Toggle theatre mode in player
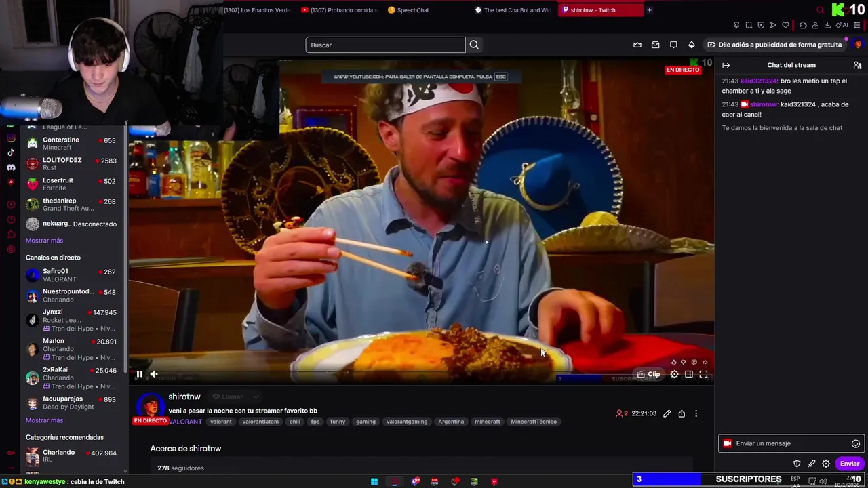 689,374
